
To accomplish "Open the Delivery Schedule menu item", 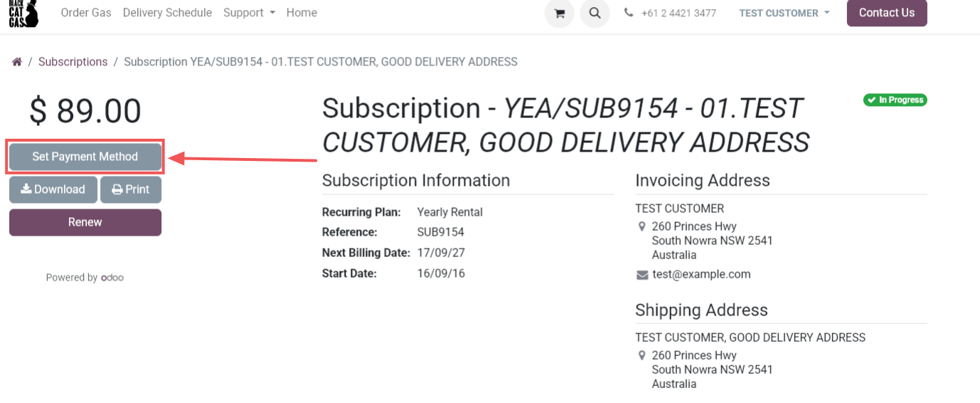I will (167, 13).
